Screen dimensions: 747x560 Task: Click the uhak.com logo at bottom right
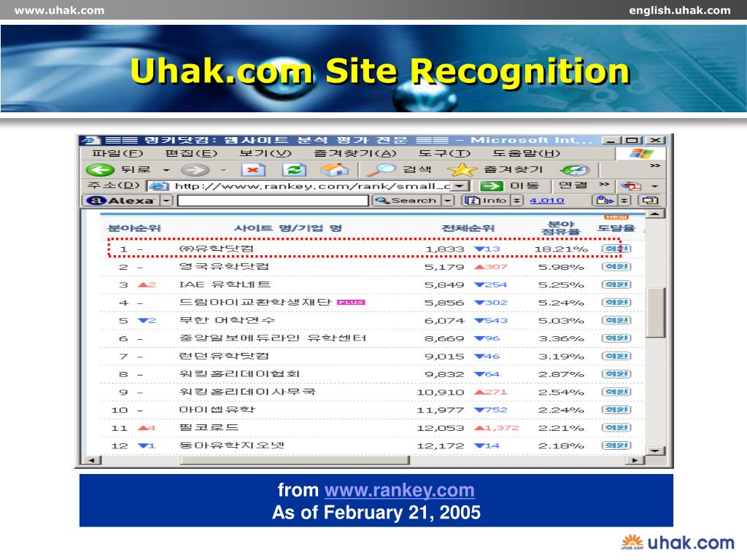coord(678,542)
